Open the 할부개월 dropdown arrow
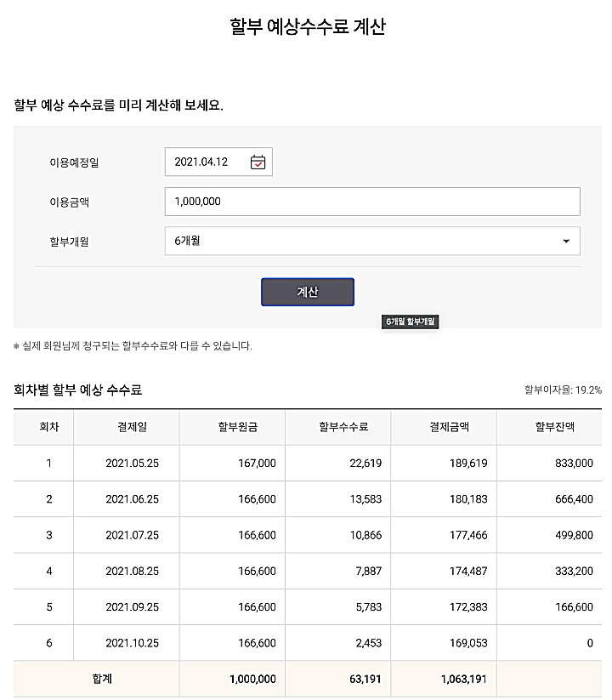 pyautogui.click(x=566, y=242)
